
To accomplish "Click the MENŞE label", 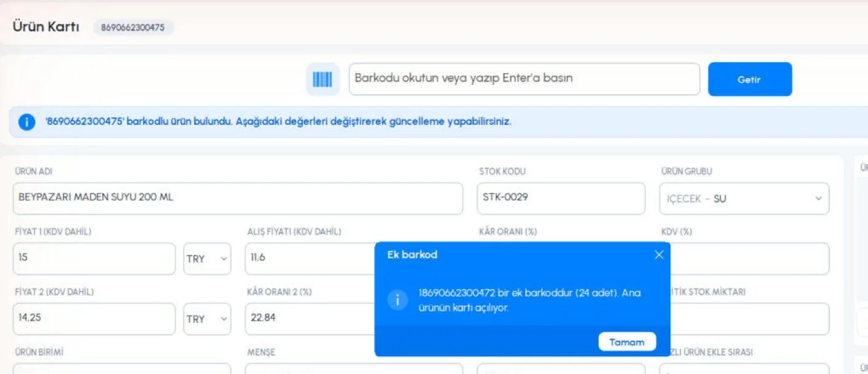I will 261,352.
